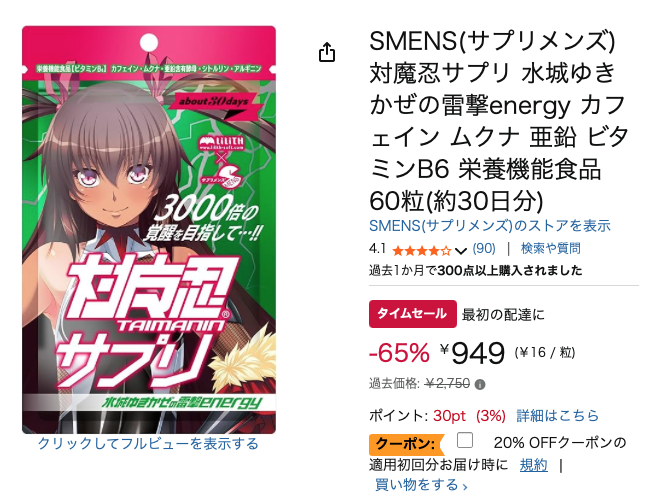Open the info icon next to past price
This screenshot has width=653, height=501.
(480, 384)
